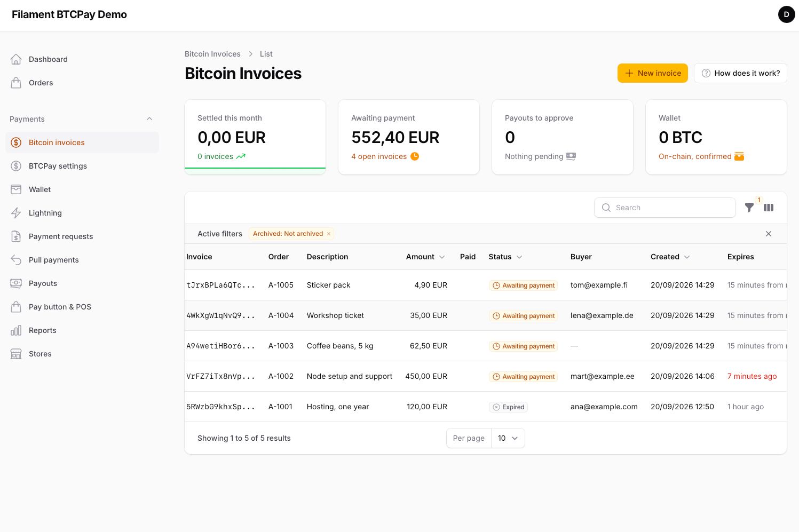Click the user avatar D
The image size is (799, 532).
click(x=786, y=14)
